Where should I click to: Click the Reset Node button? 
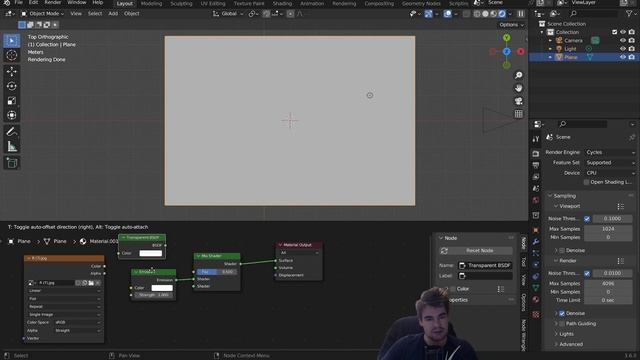(x=476, y=251)
